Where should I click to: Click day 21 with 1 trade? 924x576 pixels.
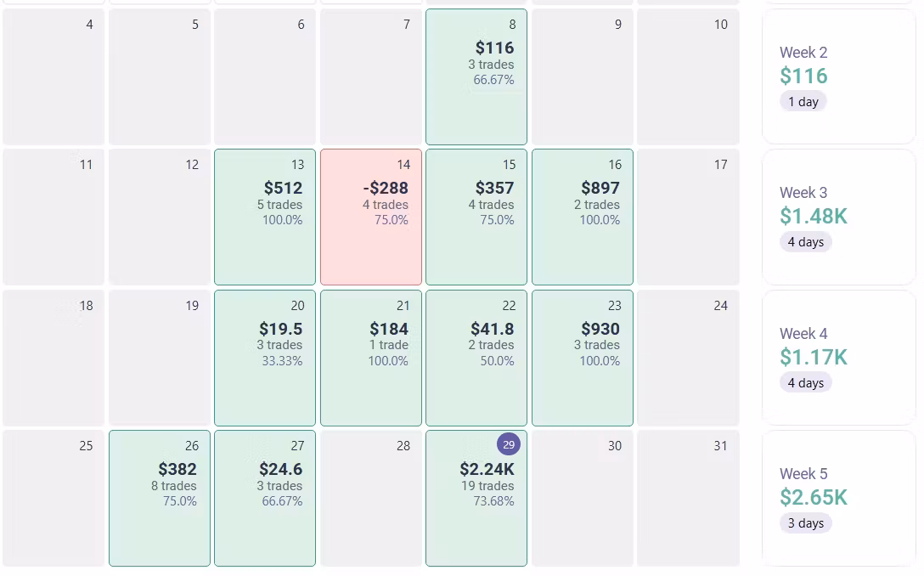click(x=371, y=358)
